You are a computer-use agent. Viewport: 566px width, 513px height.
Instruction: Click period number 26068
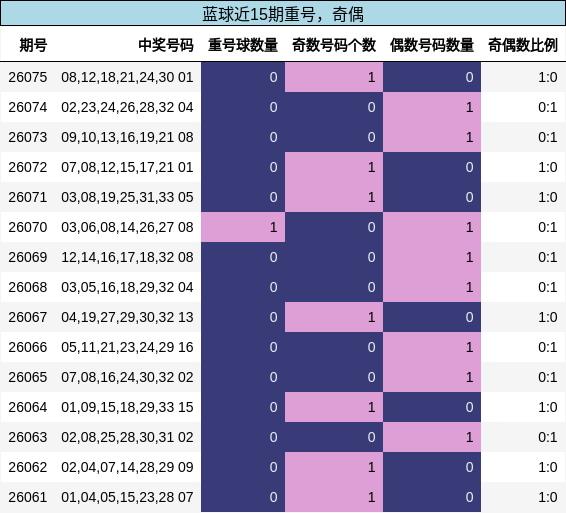28,287
